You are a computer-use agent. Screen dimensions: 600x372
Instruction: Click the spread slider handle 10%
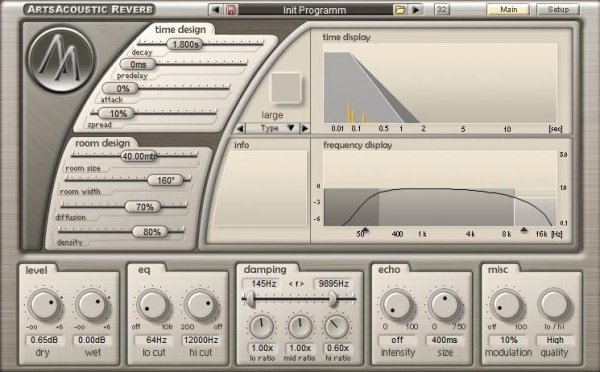pyautogui.click(x=117, y=113)
